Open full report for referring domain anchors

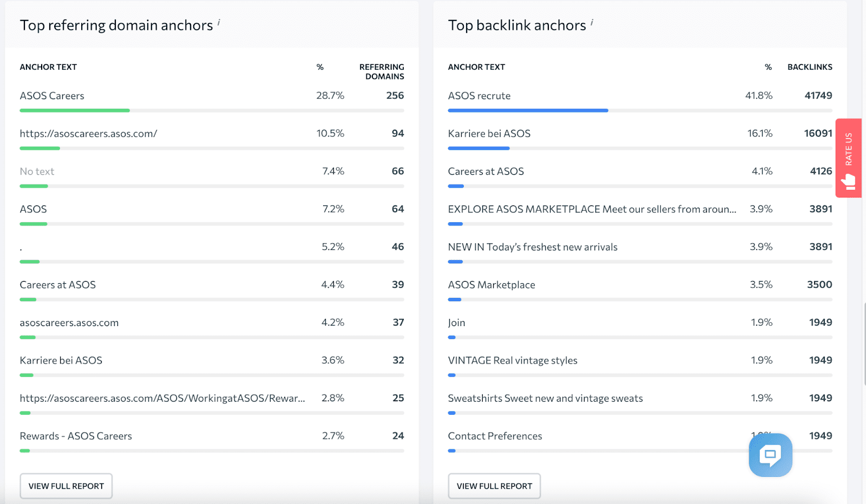pyautogui.click(x=66, y=486)
